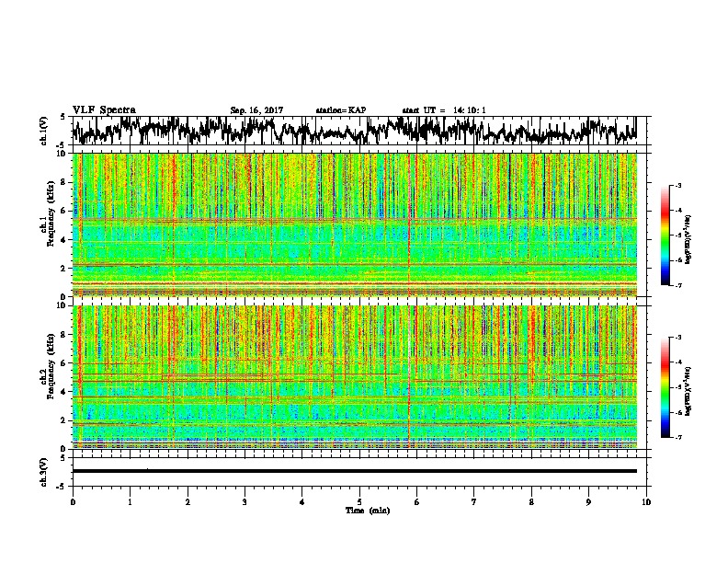Click the ch.3(V) flat black trace
Screen dimensions: 728x563
(355, 471)
